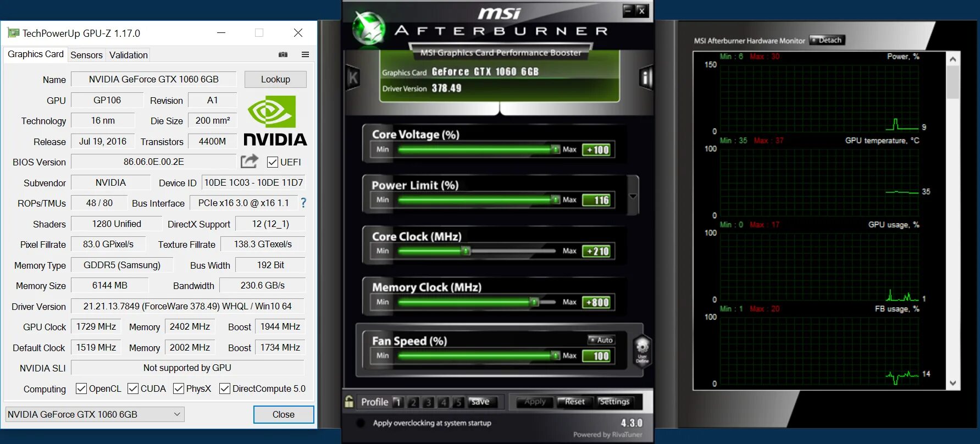Reset Afterburner settings to default

pos(575,402)
